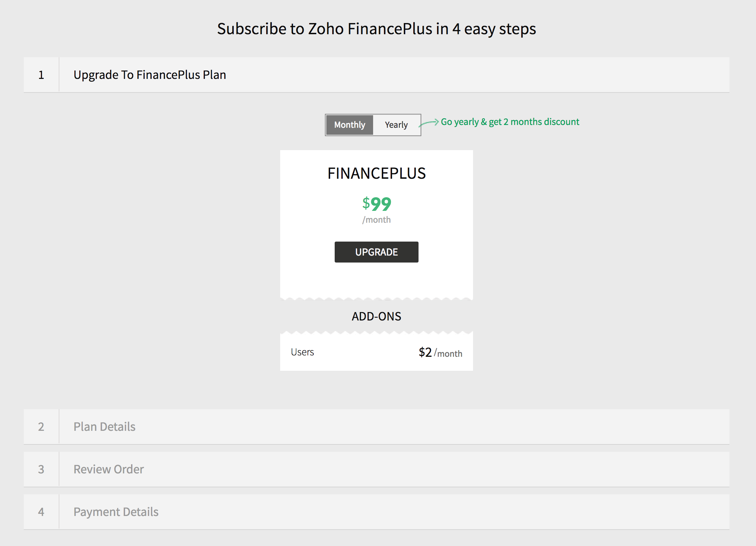This screenshot has width=756, height=546.
Task: Expand the Plan Details step
Action: [104, 427]
